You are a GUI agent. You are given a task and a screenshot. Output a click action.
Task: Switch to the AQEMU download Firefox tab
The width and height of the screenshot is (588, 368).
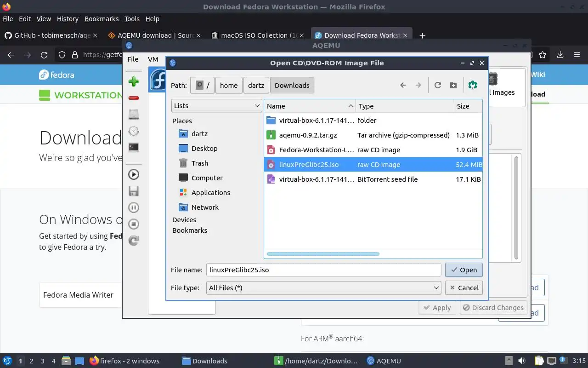point(155,35)
